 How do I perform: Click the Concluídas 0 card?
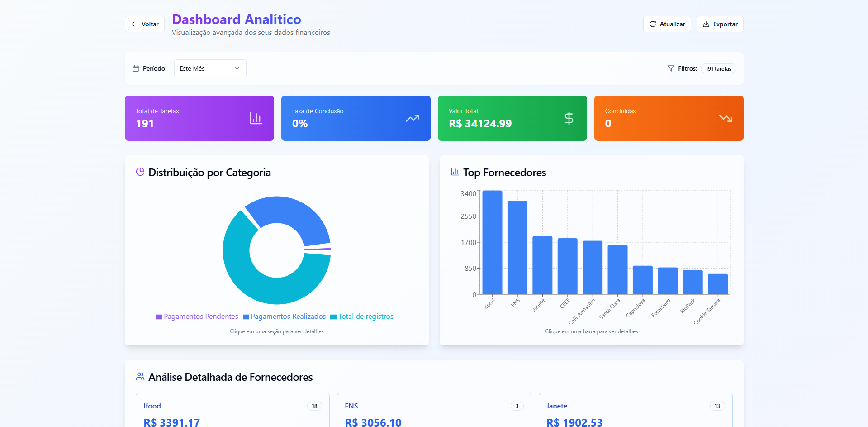(x=669, y=118)
